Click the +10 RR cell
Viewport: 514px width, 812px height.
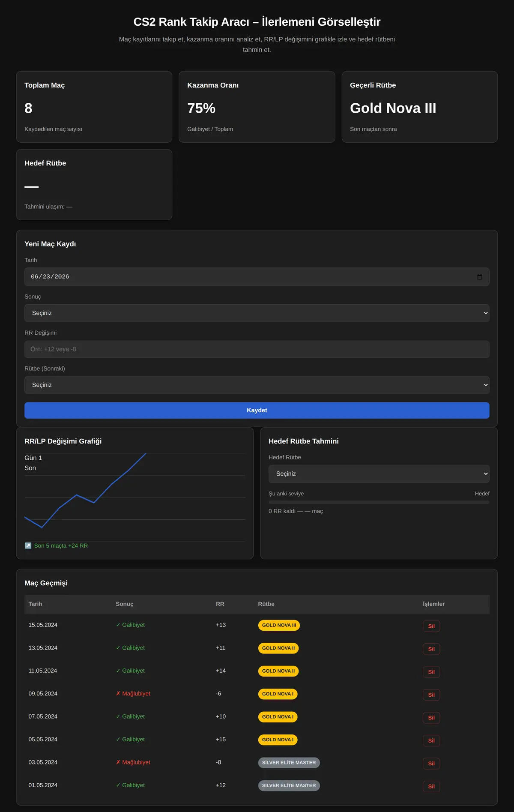pyautogui.click(x=221, y=716)
